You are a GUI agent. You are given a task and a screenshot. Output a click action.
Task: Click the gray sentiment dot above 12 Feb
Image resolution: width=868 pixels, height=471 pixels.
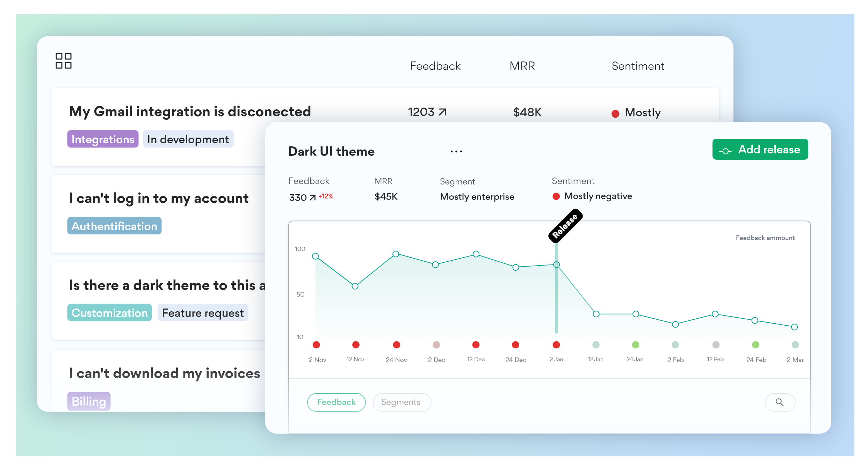click(716, 345)
